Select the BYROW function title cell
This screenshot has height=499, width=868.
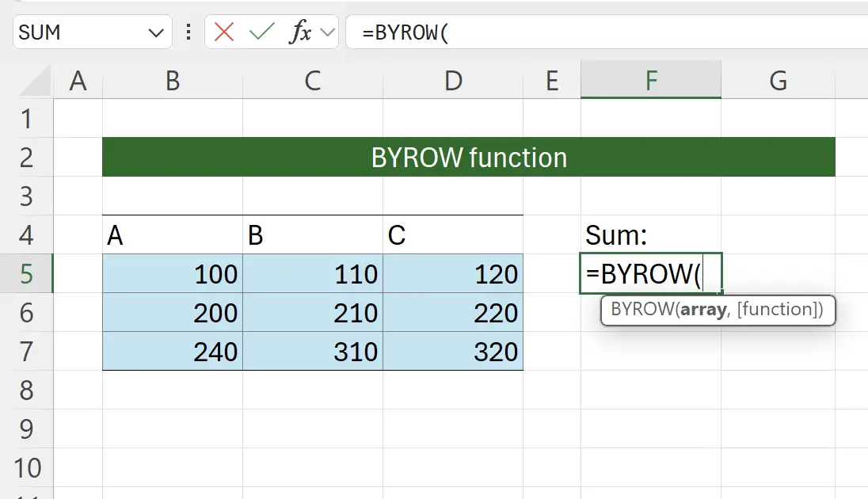click(469, 157)
